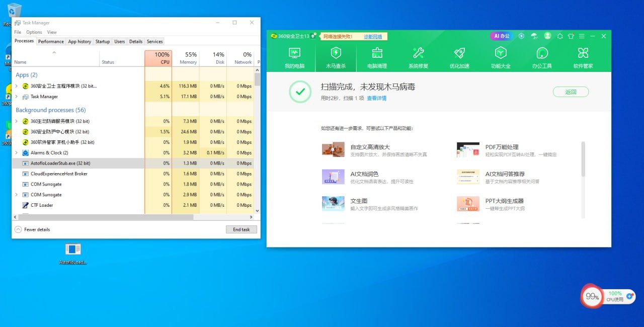Expand 360主动防御服务模块 row
This screenshot has width=644, height=327.
16,121
